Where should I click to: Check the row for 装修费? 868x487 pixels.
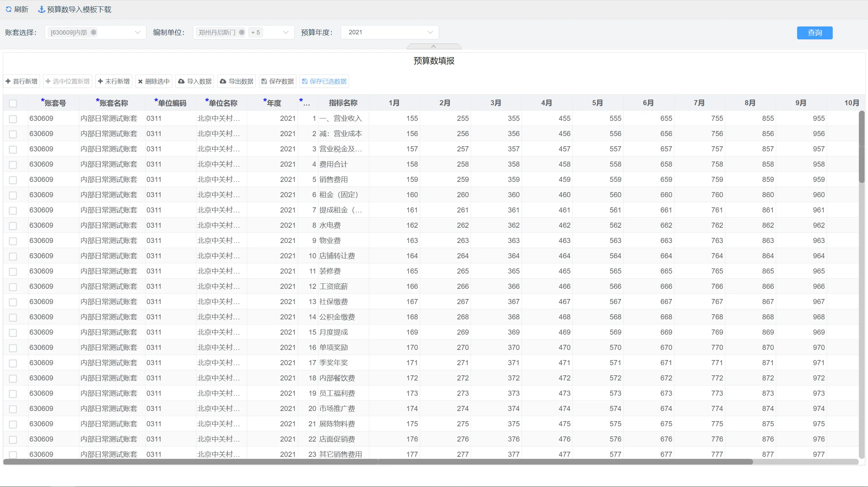coord(13,271)
